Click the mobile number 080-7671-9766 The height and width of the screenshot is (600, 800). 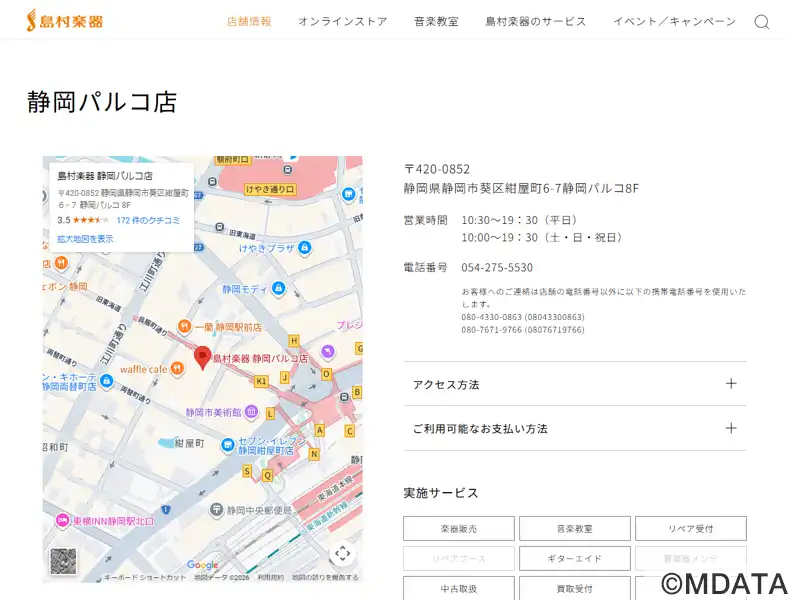(x=523, y=330)
